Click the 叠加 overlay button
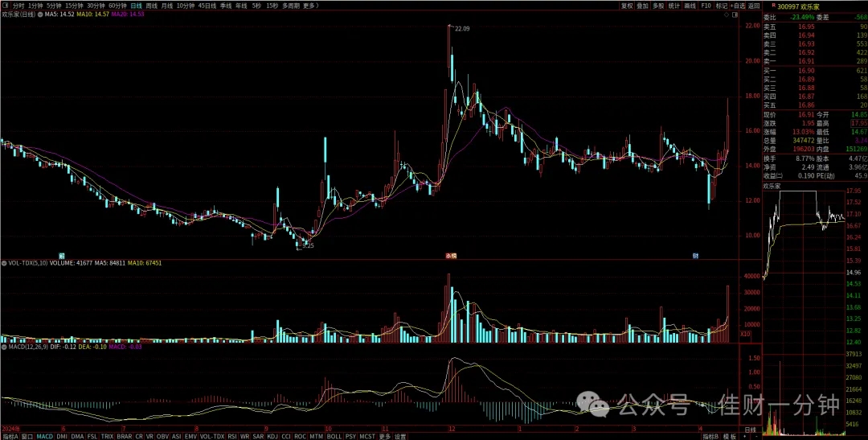This screenshot has width=868, height=440. [x=642, y=6]
